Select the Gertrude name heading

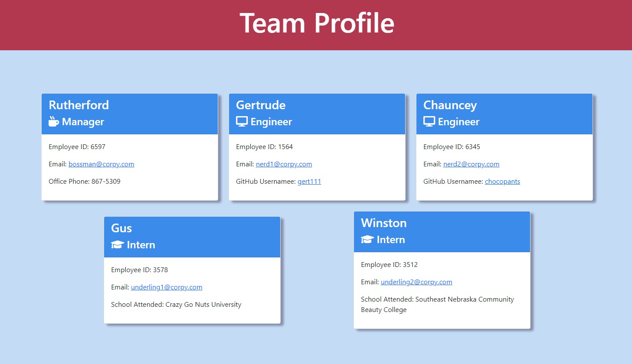click(x=261, y=105)
